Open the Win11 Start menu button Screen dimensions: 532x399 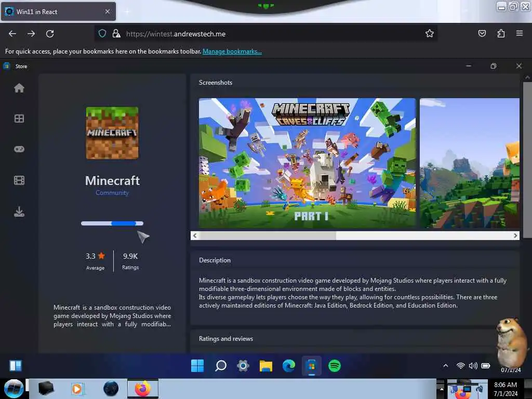(197, 366)
